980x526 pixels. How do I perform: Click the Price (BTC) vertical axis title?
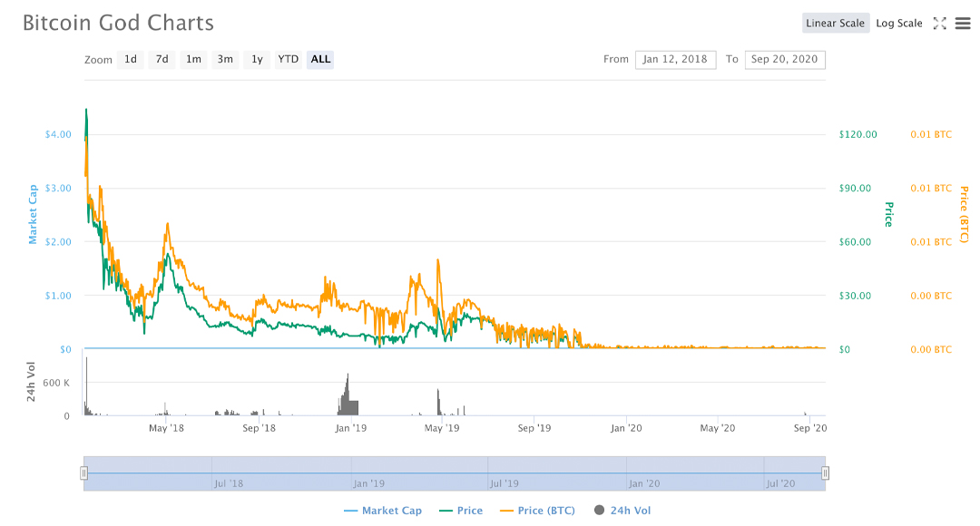(965, 214)
